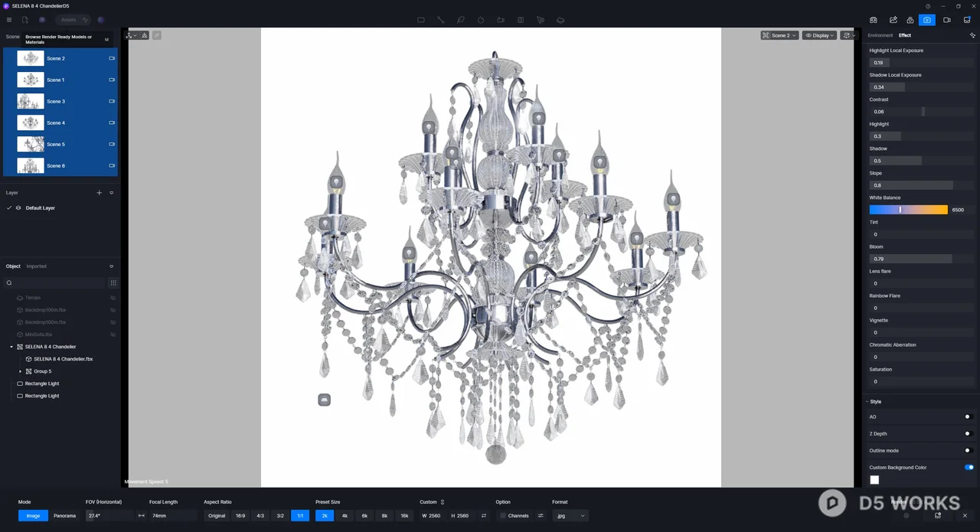Viewport: 980px width, 532px height.
Task: Open the Object panel options dropdown
Action: click(112, 266)
